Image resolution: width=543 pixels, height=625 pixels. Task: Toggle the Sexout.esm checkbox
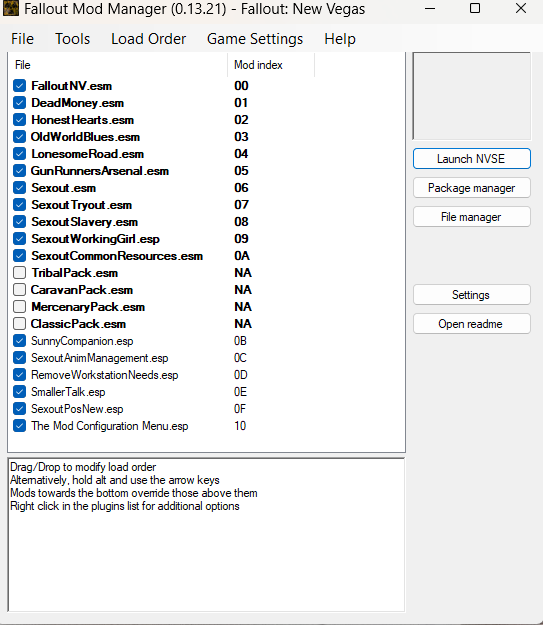point(20,188)
